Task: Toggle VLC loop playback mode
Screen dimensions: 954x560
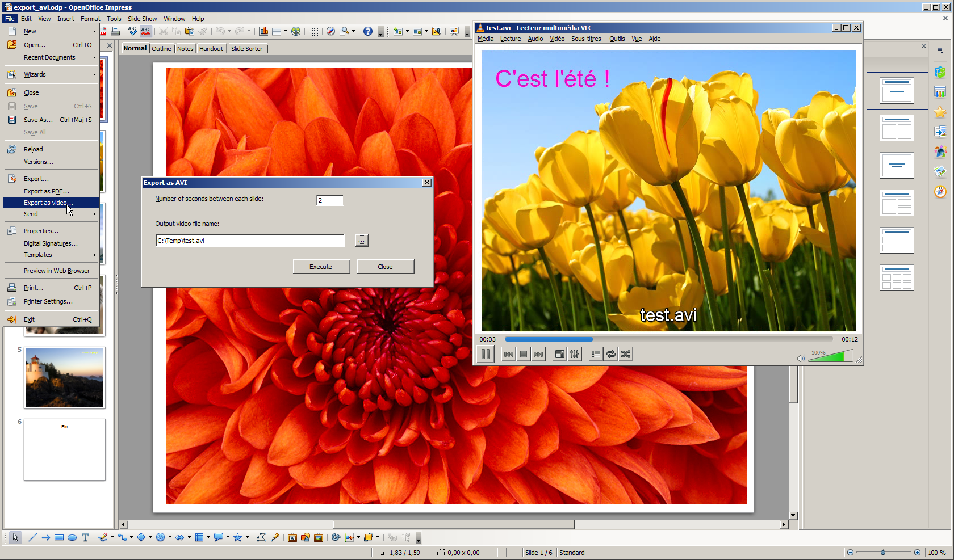Action: (x=611, y=354)
